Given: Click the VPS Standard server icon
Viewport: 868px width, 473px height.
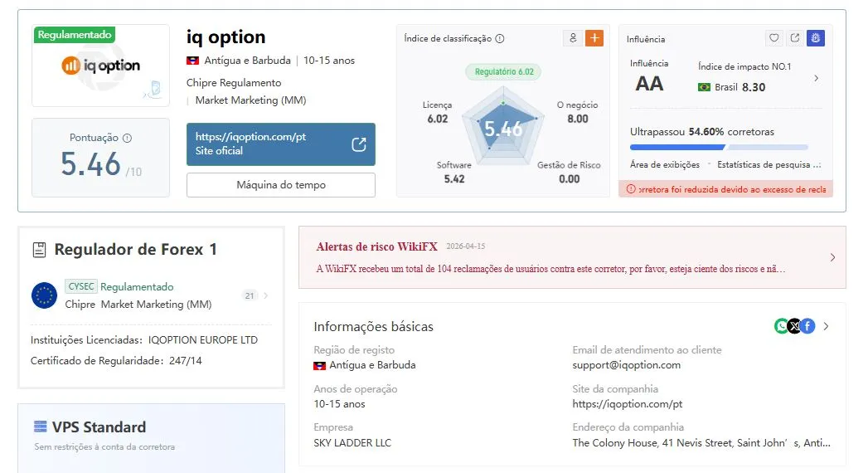Looking at the screenshot, I should click(x=41, y=427).
